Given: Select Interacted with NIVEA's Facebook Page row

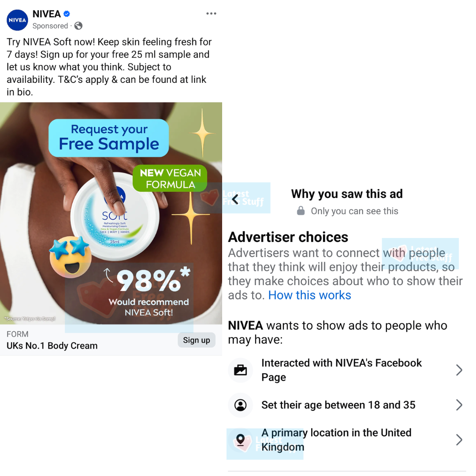Looking at the screenshot, I should pos(347,370).
